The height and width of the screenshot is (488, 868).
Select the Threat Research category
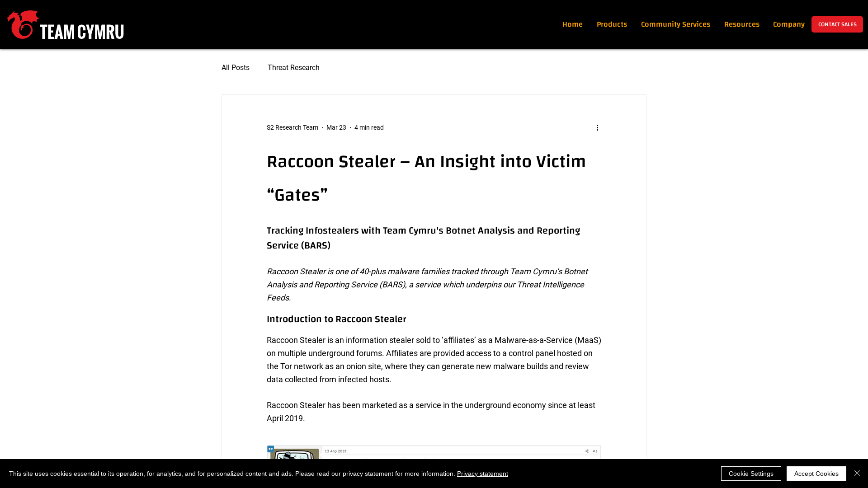click(293, 68)
